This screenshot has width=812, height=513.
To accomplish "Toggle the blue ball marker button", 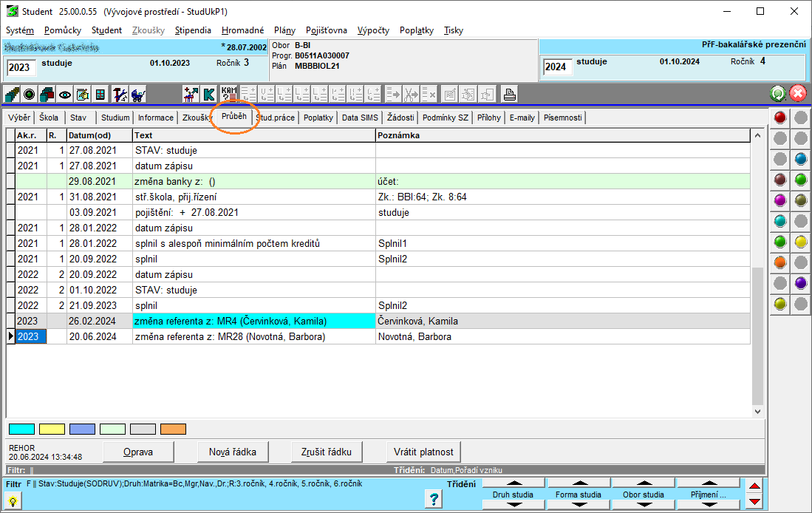I will coord(800,159).
